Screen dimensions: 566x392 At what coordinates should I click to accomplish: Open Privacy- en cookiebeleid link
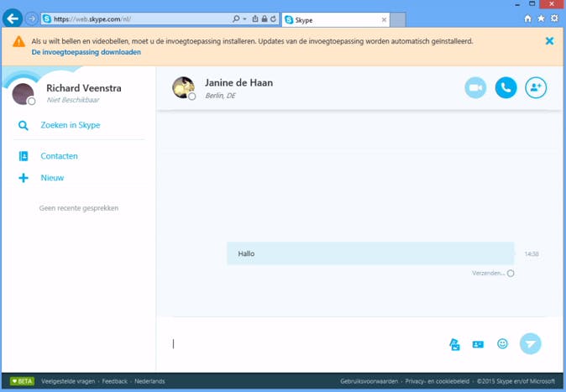click(x=438, y=381)
